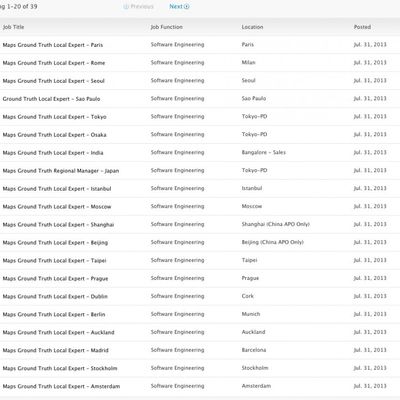Open Maps Ground Truth Local Expert – Taipei
The image size is (400, 400).
55,261
